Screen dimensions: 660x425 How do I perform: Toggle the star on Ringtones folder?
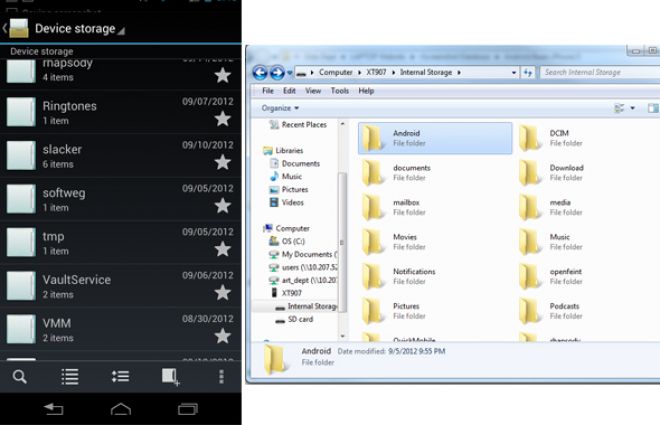pyautogui.click(x=222, y=119)
